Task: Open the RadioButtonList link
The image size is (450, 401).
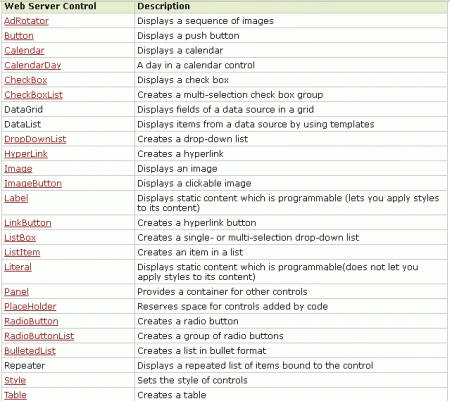Action: (39, 336)
